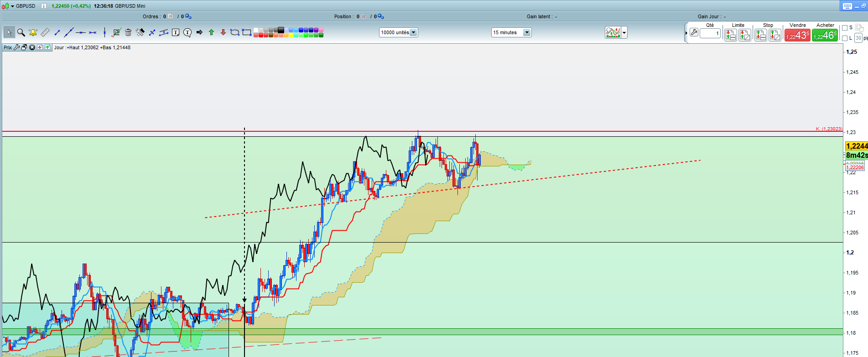
Task: Select the red down arrow drawing tool
Action: pyautogui.click(x=223, y=32)
